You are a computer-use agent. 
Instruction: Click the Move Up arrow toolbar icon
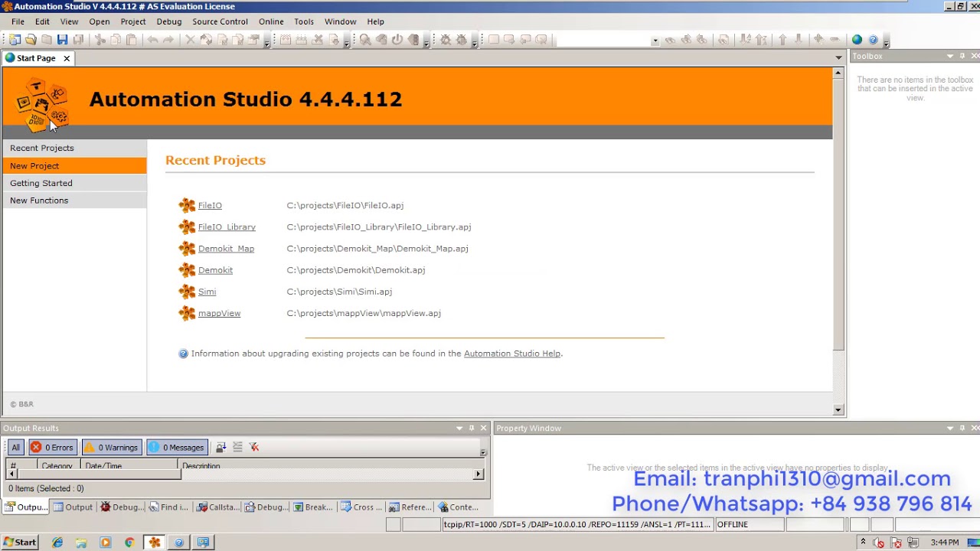coord(782,40)
